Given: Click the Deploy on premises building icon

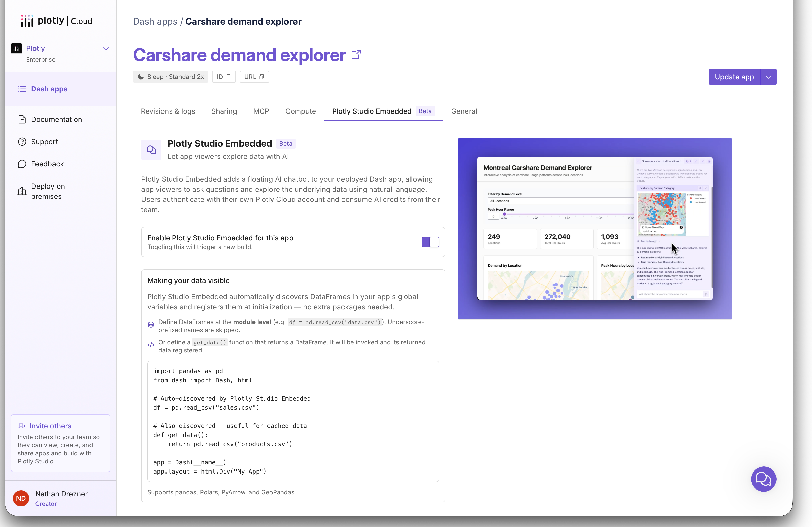Looking at the screenshot, I should (x=22, y=191).
